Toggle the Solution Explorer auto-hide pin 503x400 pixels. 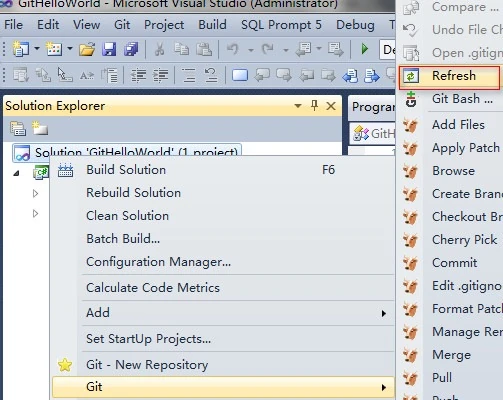click(x=314, y=106)
